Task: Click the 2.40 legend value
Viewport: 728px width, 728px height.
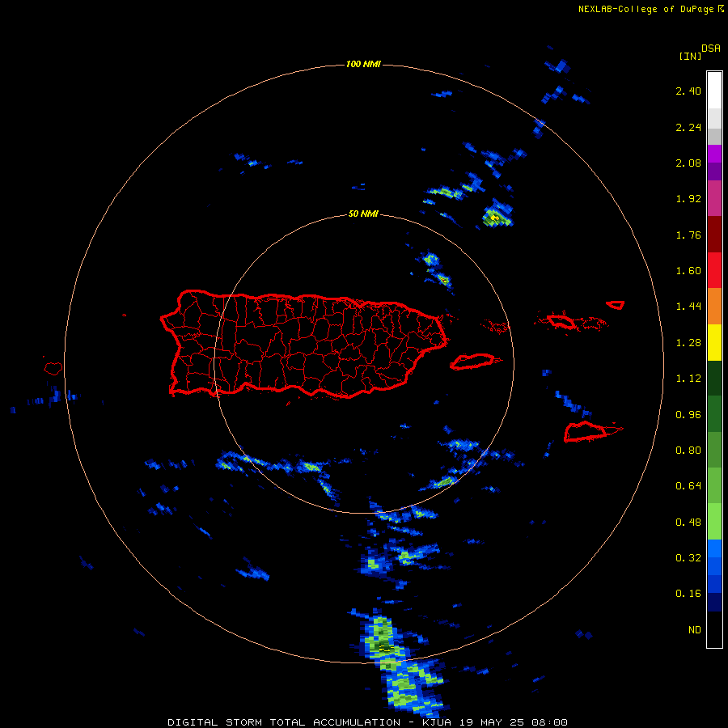Action: coord(688,91)
